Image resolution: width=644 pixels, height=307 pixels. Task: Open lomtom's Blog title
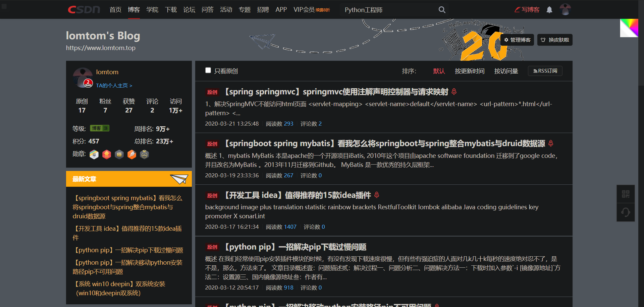pyautogui.click(x=103, y=36)
